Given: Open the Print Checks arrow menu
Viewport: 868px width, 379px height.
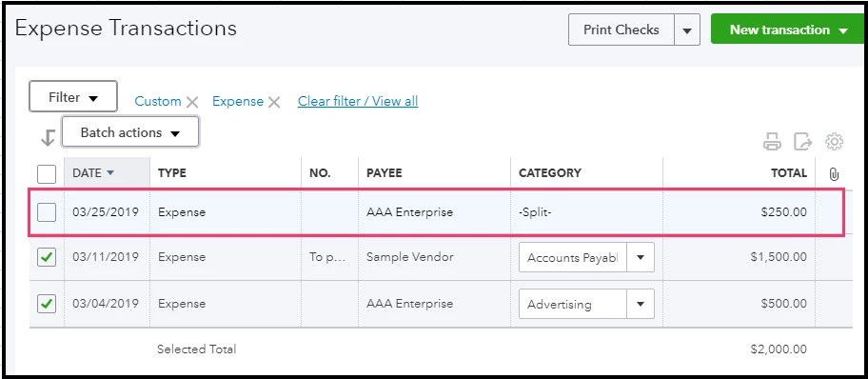Looking at the screenshot, I should click(x=687, y=30).
